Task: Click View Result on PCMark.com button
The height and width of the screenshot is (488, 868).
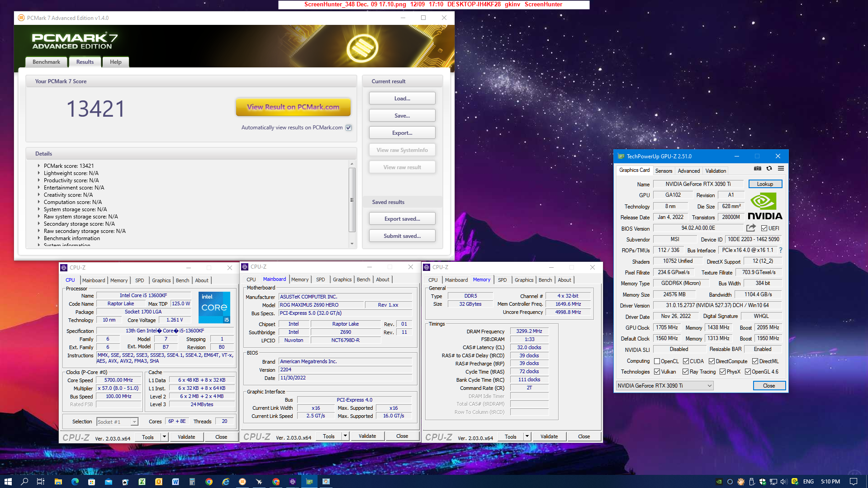Action: pos(293,107)
